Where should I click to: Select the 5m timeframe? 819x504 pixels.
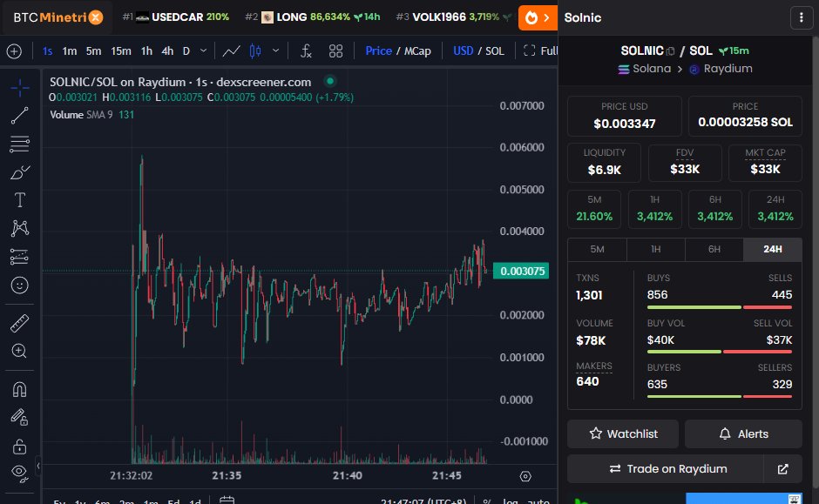[93, 51]
